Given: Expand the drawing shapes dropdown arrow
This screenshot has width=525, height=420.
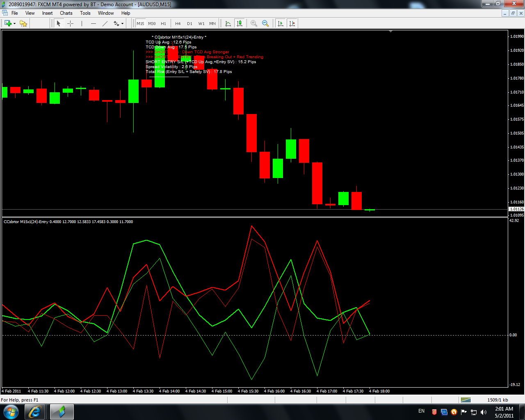Looking at the screenshot, I should 122,23.
